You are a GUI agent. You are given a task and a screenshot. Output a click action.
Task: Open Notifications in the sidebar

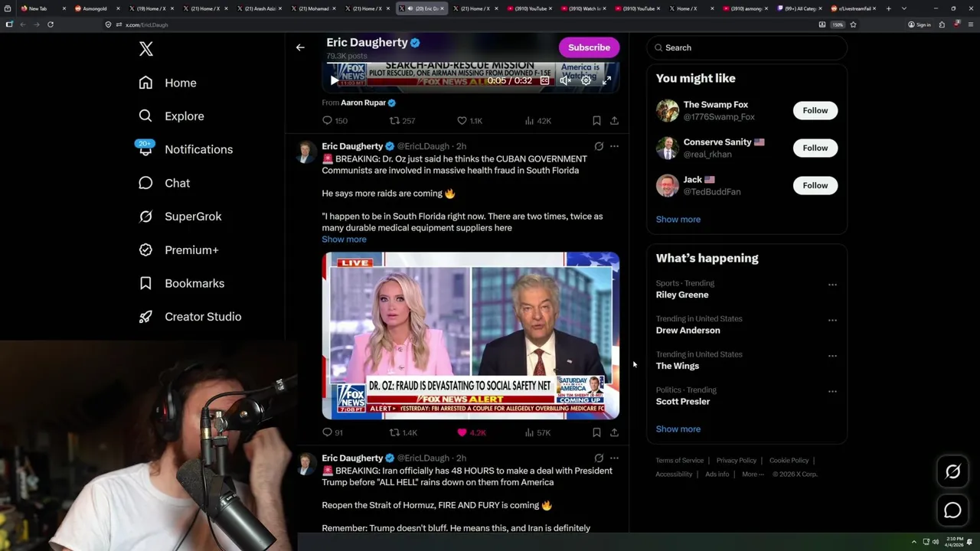coord(185,149)
